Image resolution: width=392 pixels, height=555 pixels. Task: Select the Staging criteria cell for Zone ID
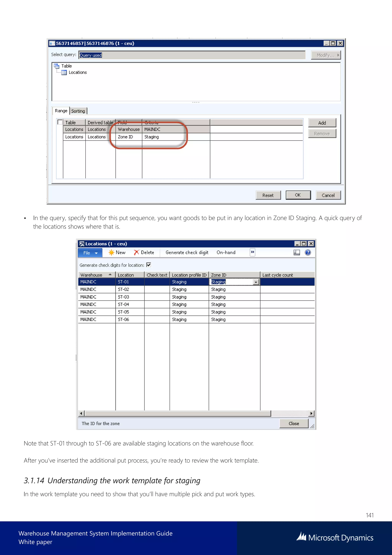pos(176,137)
